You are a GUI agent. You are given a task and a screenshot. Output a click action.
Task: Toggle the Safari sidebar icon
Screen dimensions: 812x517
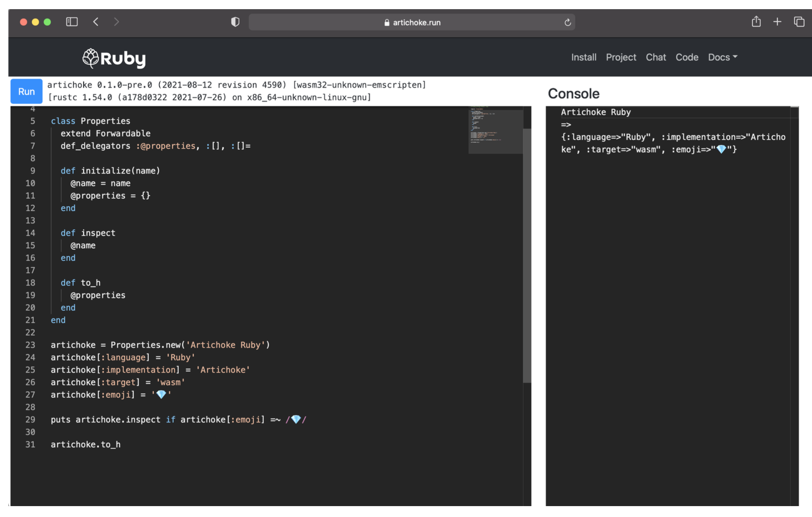(72, 22)
